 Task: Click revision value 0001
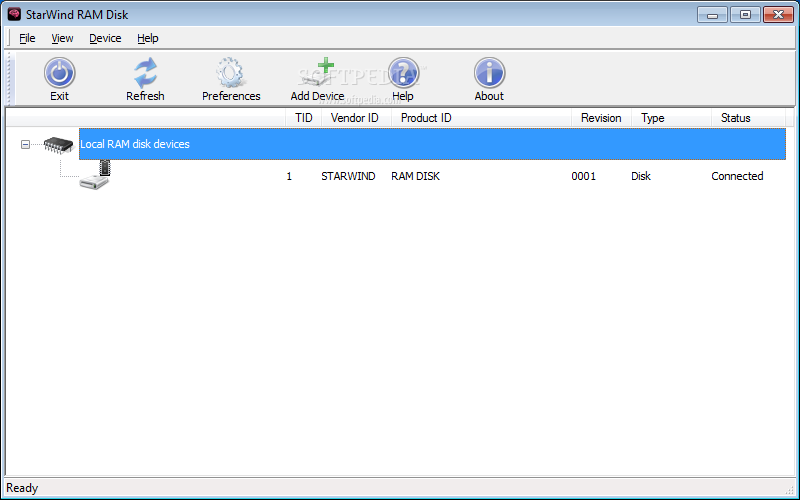pos(584,176)
